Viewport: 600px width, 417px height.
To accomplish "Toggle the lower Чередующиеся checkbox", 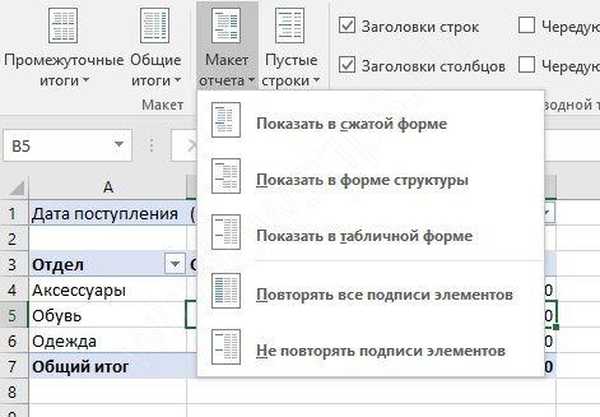I will tap(526, 64).
